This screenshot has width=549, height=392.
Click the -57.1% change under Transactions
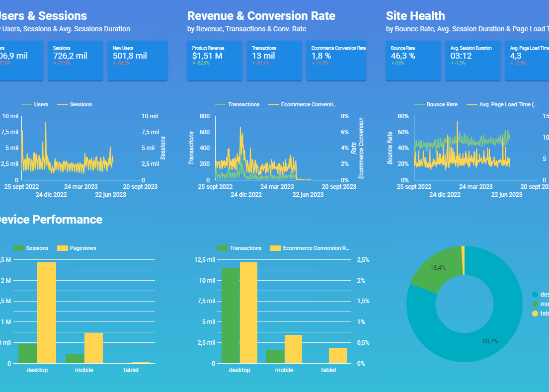(x=260, y=63)
